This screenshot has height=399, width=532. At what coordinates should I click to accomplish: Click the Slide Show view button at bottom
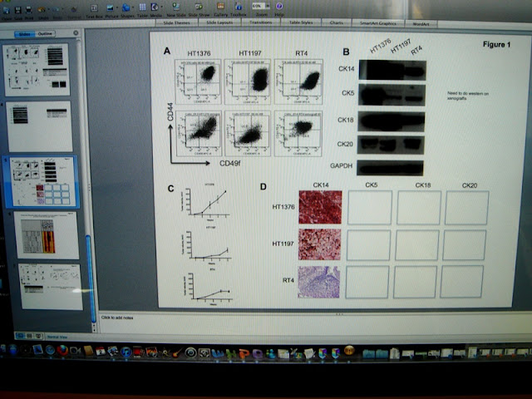[x=38, y=336]
